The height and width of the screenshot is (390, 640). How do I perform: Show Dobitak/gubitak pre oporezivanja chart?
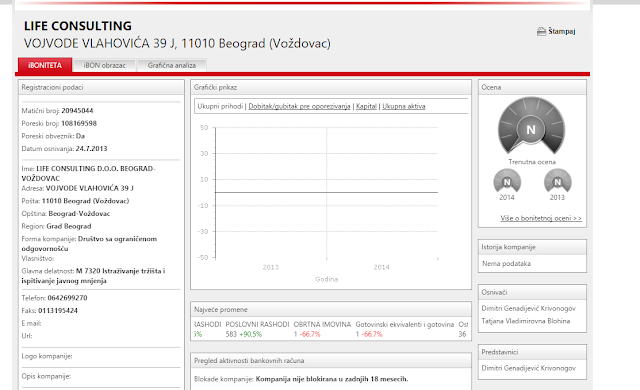[299, 106]
